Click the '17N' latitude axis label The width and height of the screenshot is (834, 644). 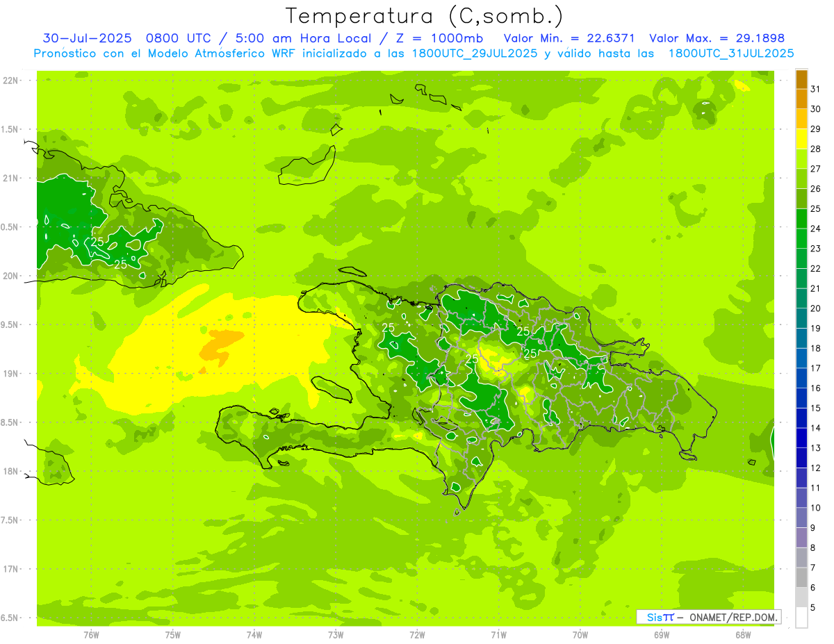click(11, 569)
